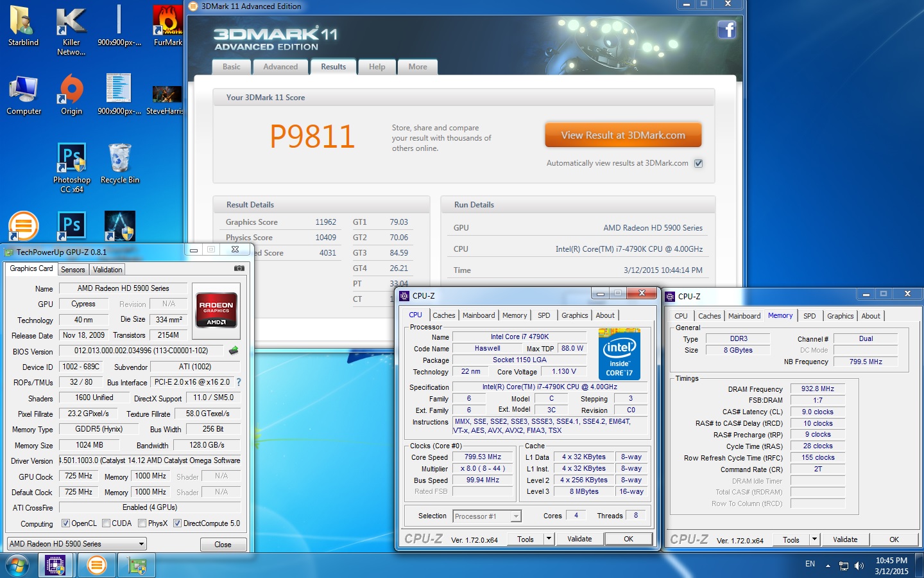Open the AMD Radeon HD 5900 Series dropdown
Viewport: 924px width, 578px height.
[x=76, y=544]
